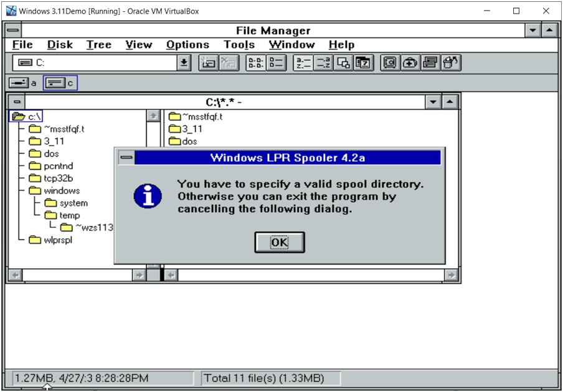Screen dimensions: 563x392
Task: Open File Manager control menu box
Action: point(12,30)
